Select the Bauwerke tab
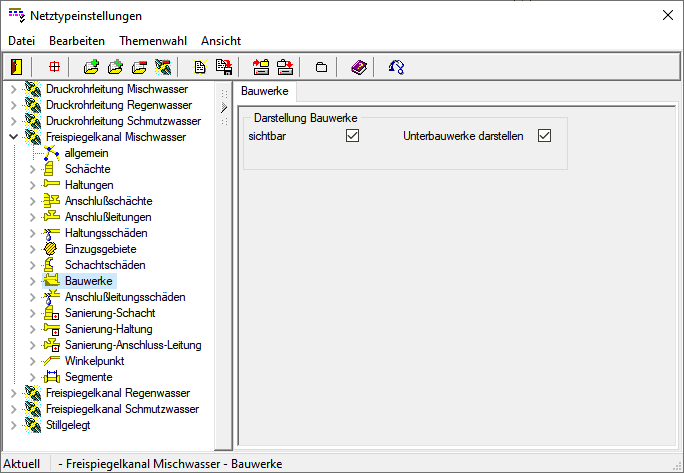Screen dimensions: 684x473 (x=265, y=92)
